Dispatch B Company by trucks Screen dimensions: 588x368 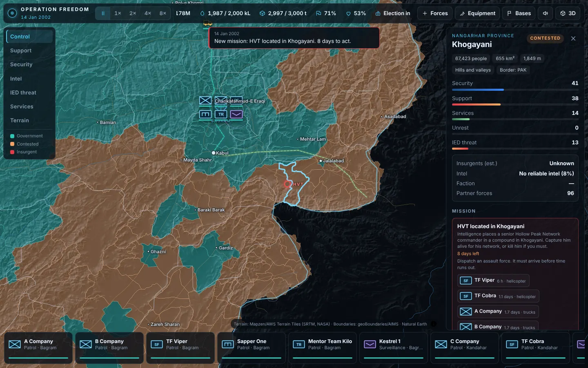498,326
